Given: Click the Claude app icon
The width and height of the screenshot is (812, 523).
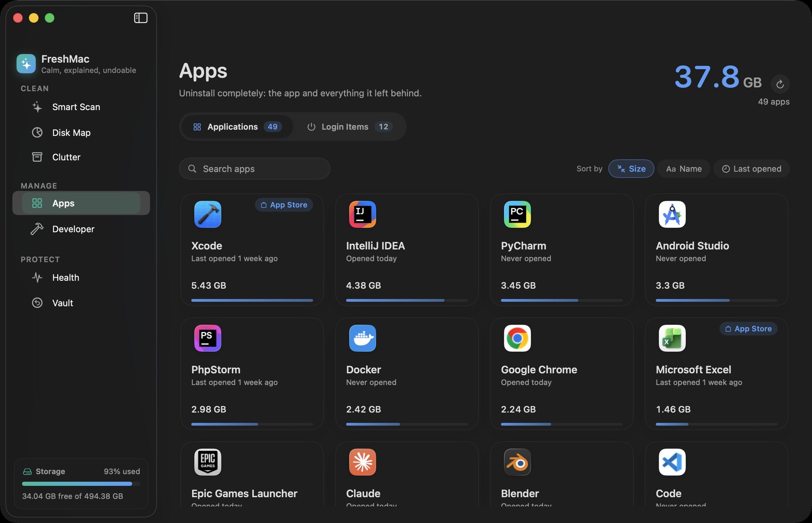Looking at the screenshot, I should [x=362, y=462].
